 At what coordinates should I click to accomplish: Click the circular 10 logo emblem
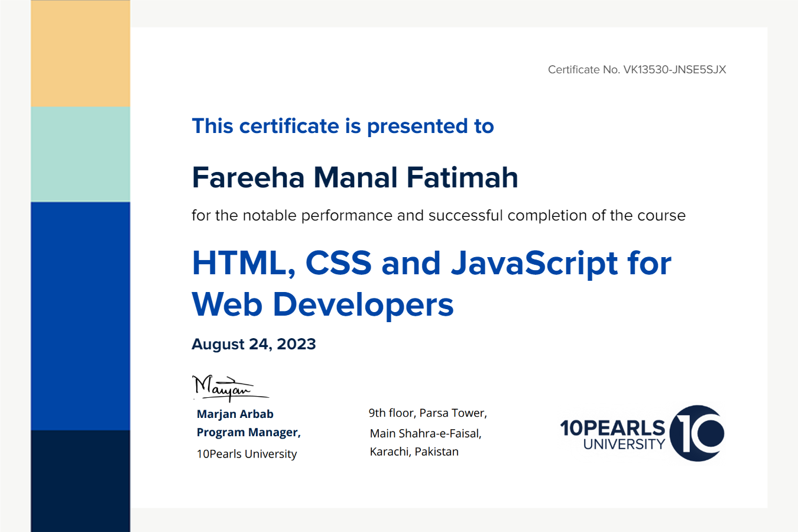click(698, 433)
